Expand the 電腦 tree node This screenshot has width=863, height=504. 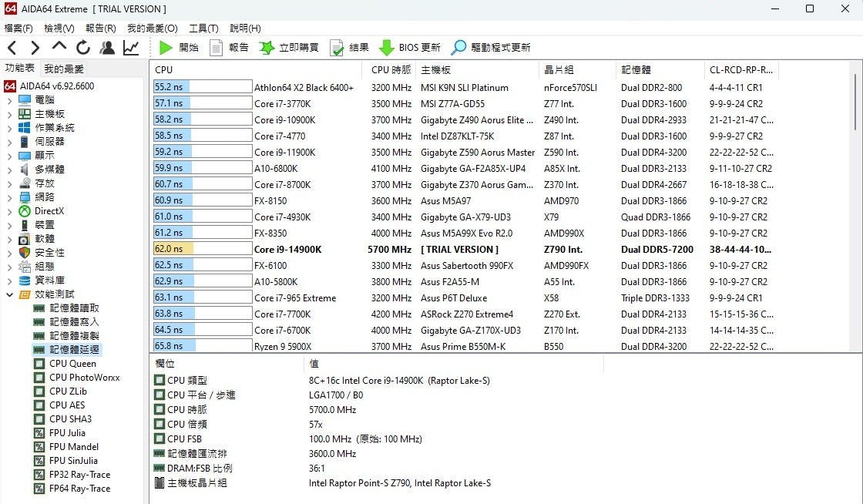coord(9,100)
